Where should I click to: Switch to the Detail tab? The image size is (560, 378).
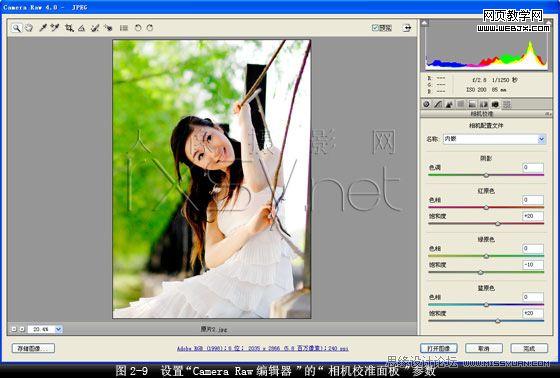pyautogui.click(x=449, y=104)
